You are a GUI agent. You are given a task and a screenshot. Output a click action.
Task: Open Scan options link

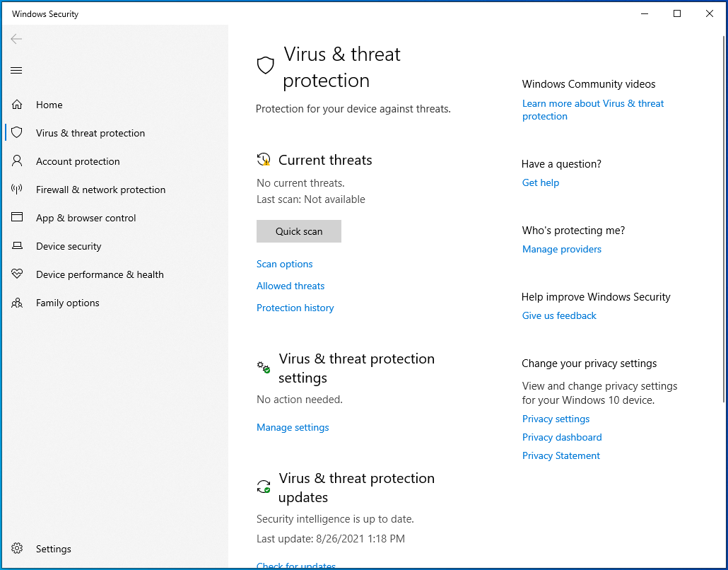coord(284,264)
